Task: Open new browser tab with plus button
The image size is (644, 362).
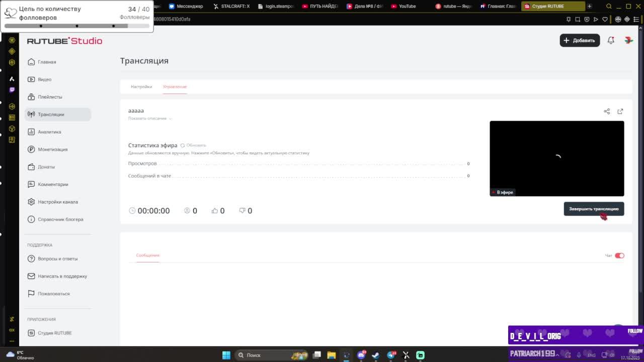Action: click(589, 6)
